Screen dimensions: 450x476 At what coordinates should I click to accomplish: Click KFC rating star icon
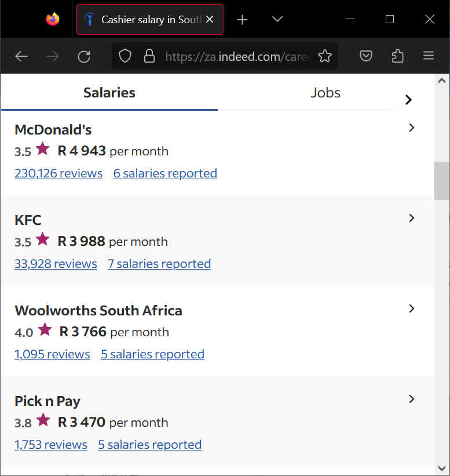click(x=42, y=239)
